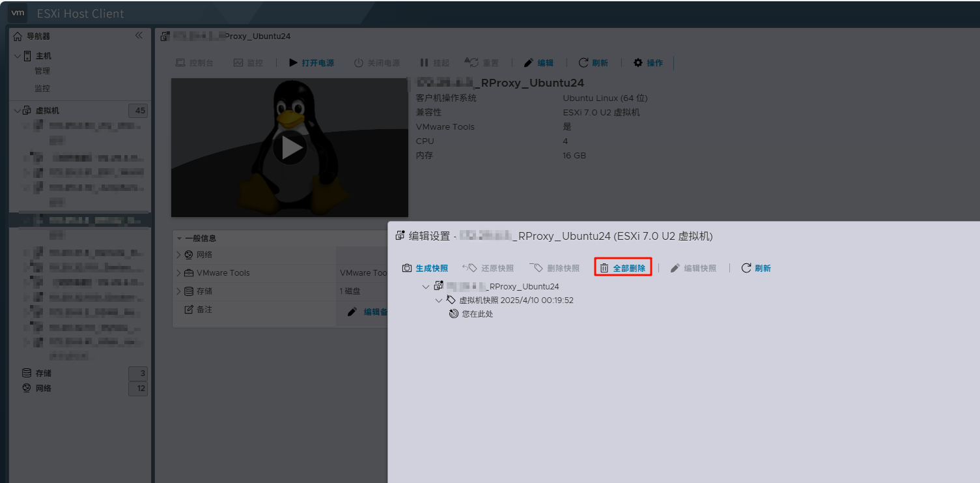Click the 打开电源 power on button

311,63
